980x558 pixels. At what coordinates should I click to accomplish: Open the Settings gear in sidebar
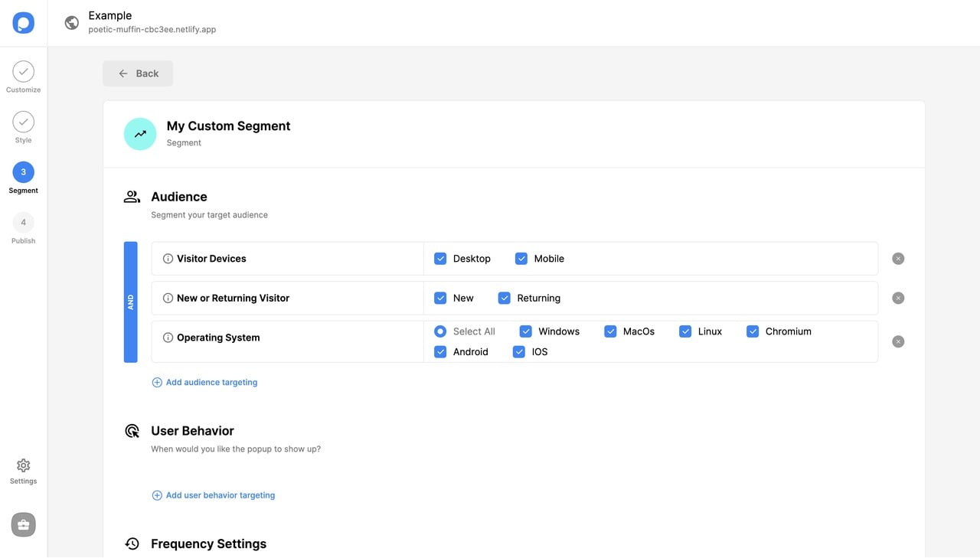pyautogui.click(x=23, y=466)
